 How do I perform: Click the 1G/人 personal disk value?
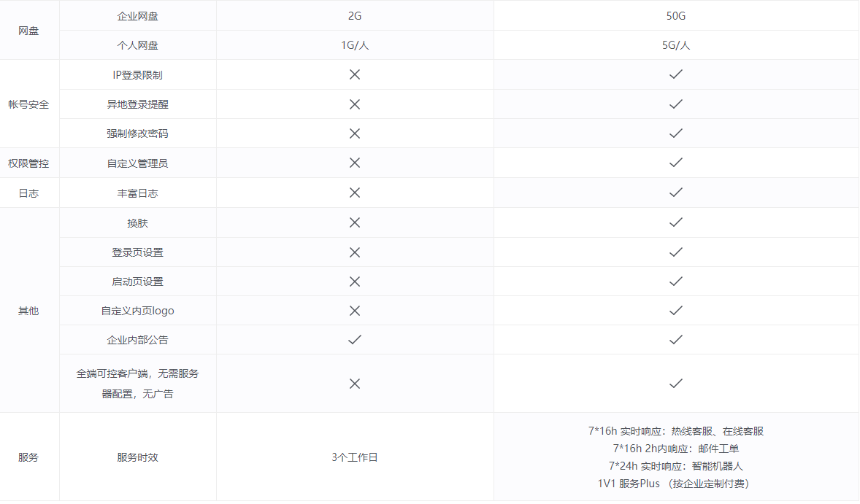pos(355,45)
